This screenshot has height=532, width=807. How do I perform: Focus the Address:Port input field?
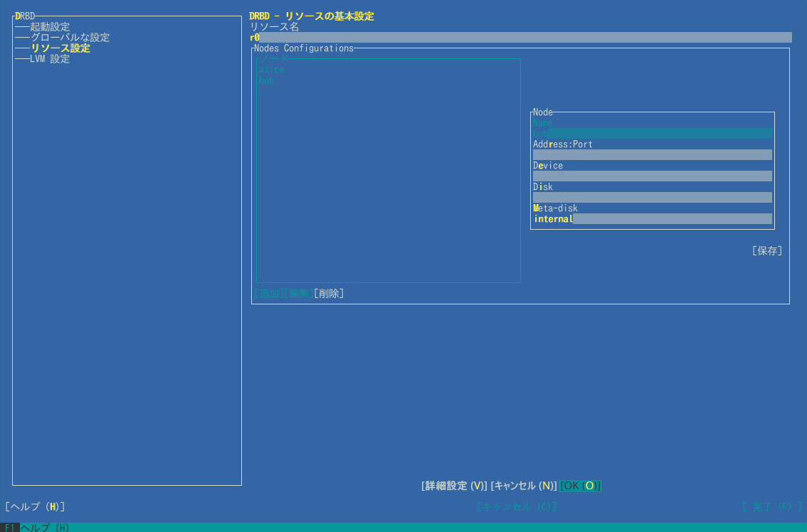tap(652, 155)
